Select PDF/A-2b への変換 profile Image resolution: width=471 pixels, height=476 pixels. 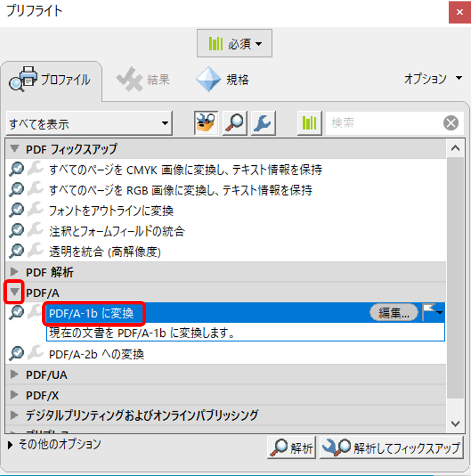pyautogui.click(x=96, y=354)
